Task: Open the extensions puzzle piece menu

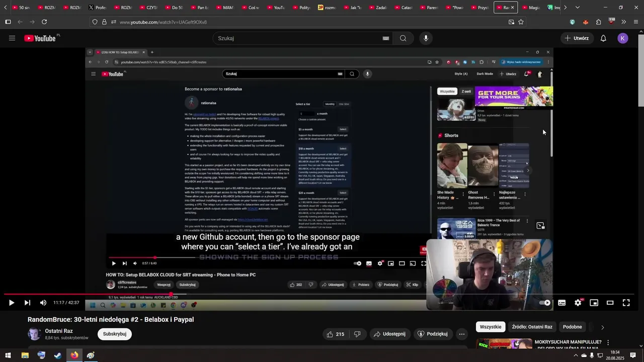Action: (x=598, y=22)
